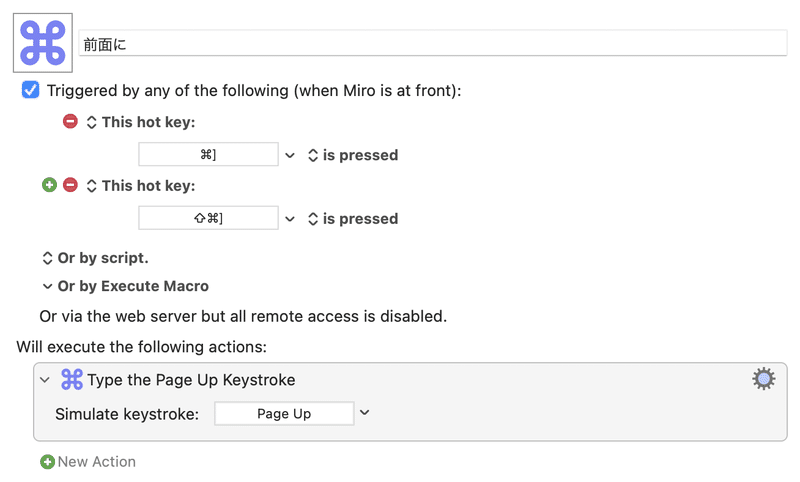Click the green New Action plus icon
This screenshot has width=800, height=482.
tap(47, 462)
